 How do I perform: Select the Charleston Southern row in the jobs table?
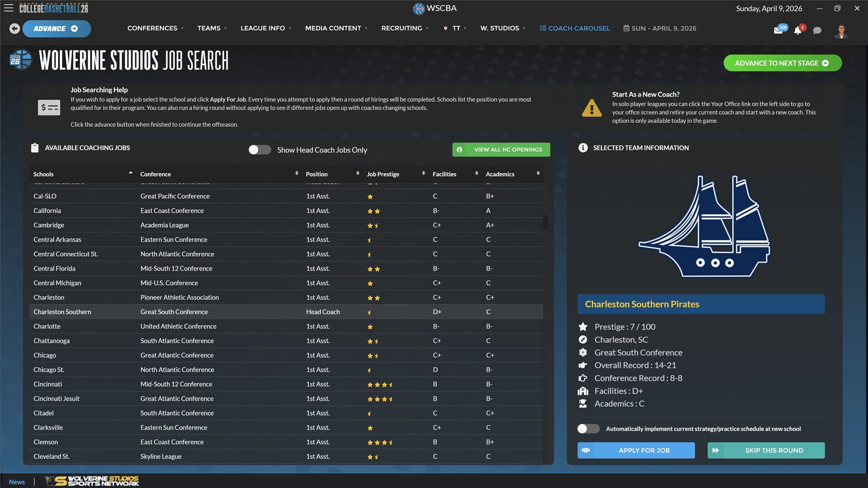(181, 312)
